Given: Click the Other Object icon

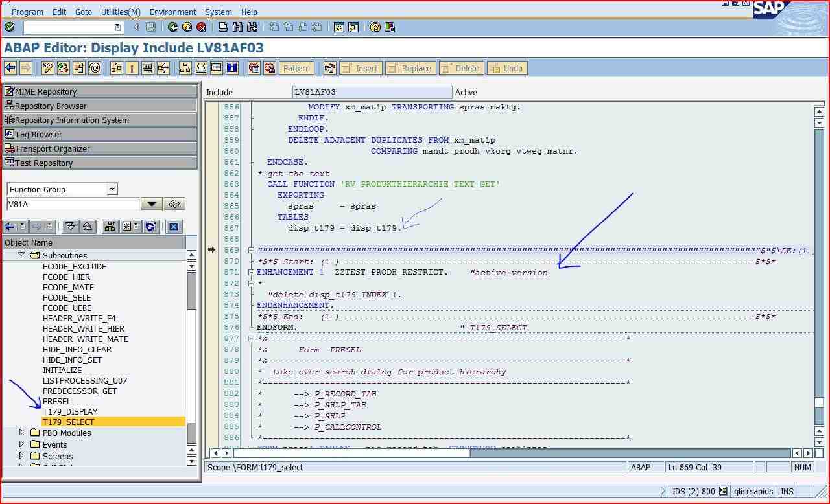Looking at the screenshot, I should tap(79, 68).
